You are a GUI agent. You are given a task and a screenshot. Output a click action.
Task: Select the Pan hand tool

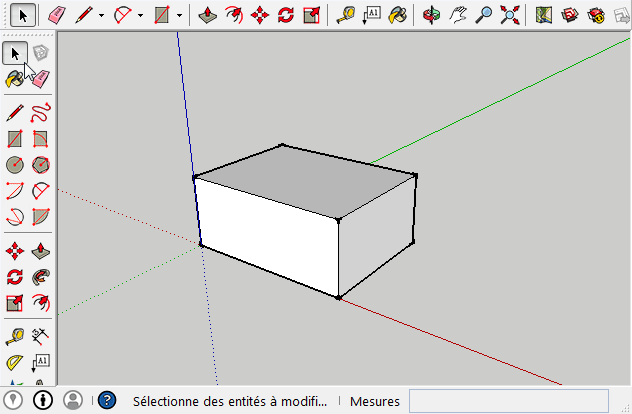[x=457, y=15]
